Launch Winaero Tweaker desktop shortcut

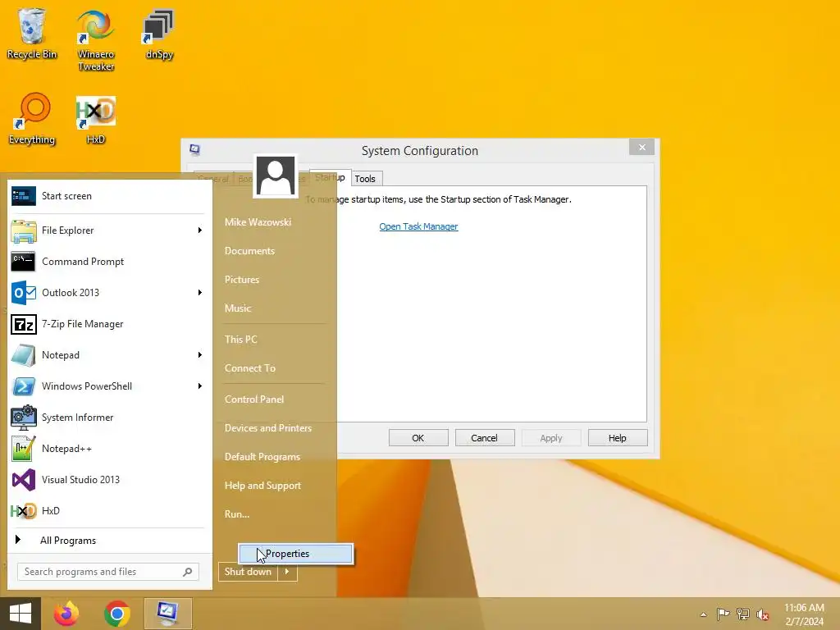point(96,40)
